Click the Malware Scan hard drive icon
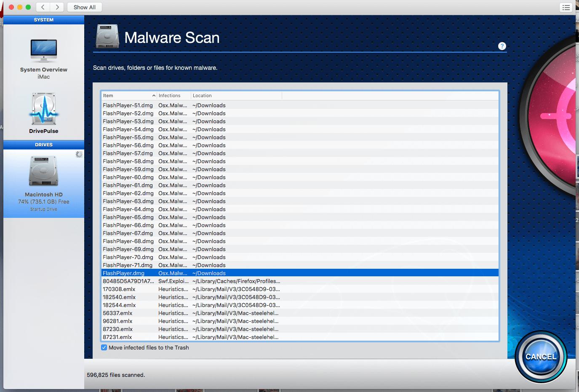 (x=107, y=37)
